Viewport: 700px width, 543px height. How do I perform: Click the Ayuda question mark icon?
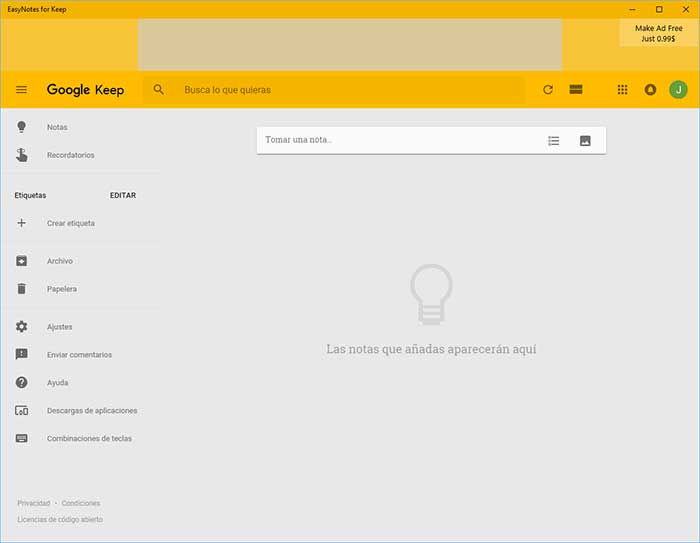pos(21,383)
